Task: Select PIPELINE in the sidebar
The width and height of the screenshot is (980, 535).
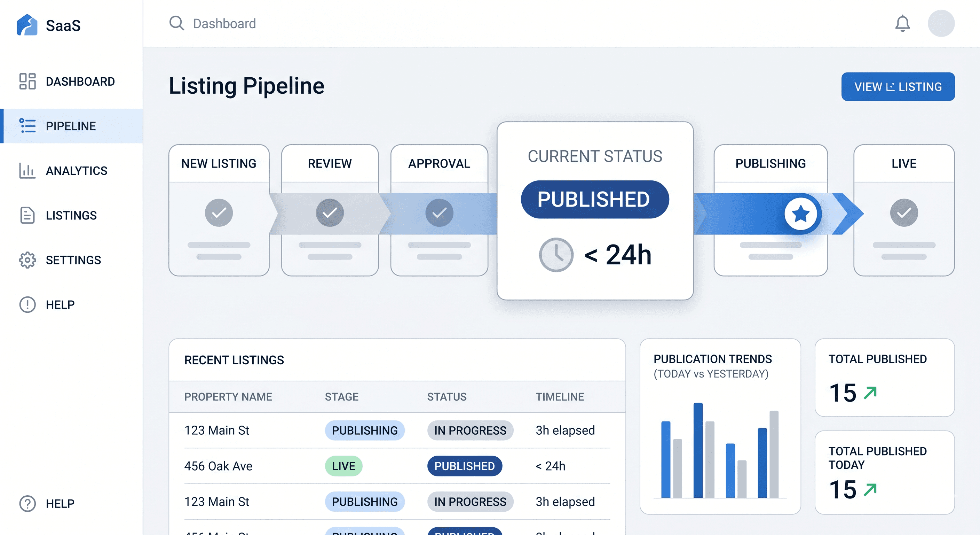Action: point(71,126)
